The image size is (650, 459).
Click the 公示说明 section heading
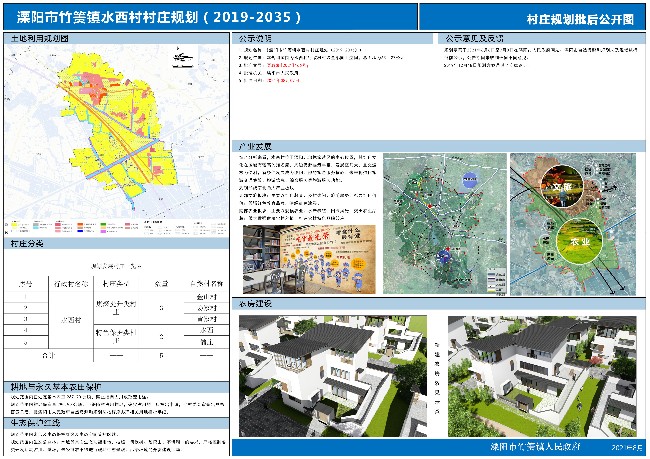pos(255,39)
